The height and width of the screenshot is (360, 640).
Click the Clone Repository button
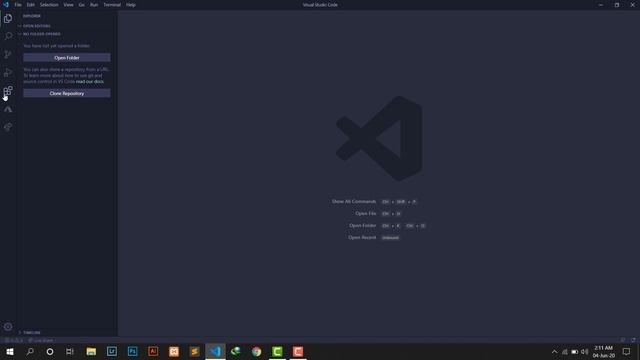[67, 93]
